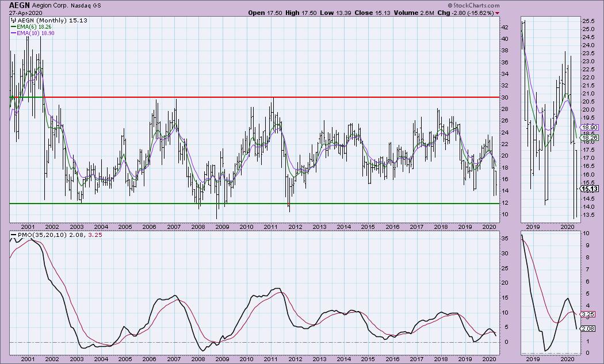
Task: Click the 13.5 label on the zoomed price axis
Action: tap(587, 215)
